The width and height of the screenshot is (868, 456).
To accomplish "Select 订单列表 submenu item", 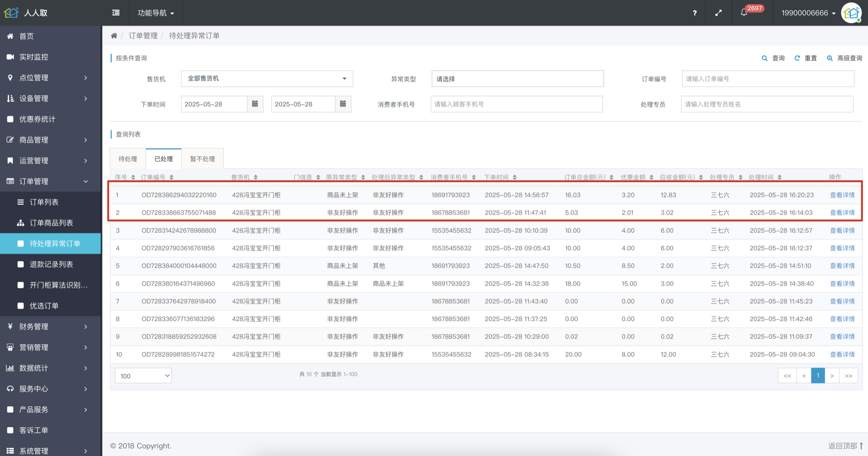I will click(50, 202).
